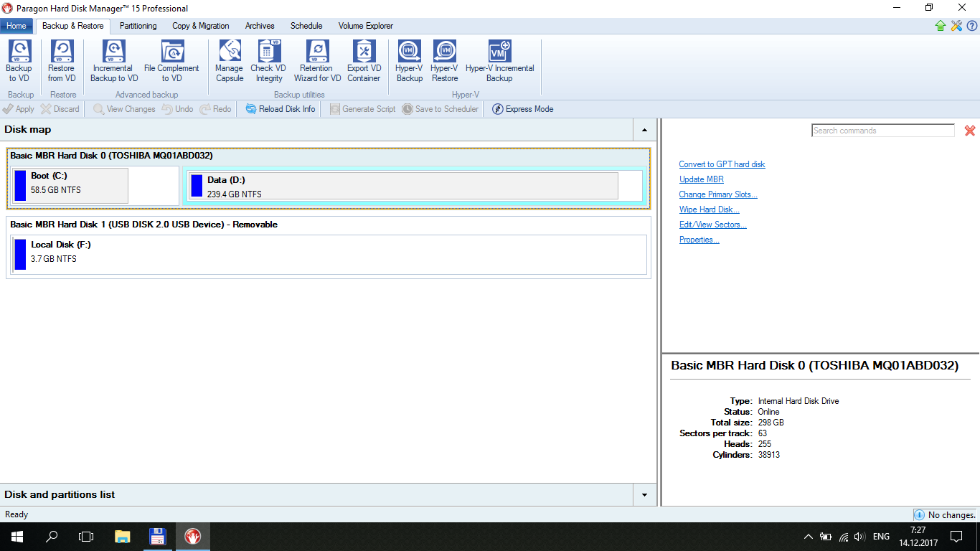Click the floppy disk taskbar app

click(x=157, y=536)
